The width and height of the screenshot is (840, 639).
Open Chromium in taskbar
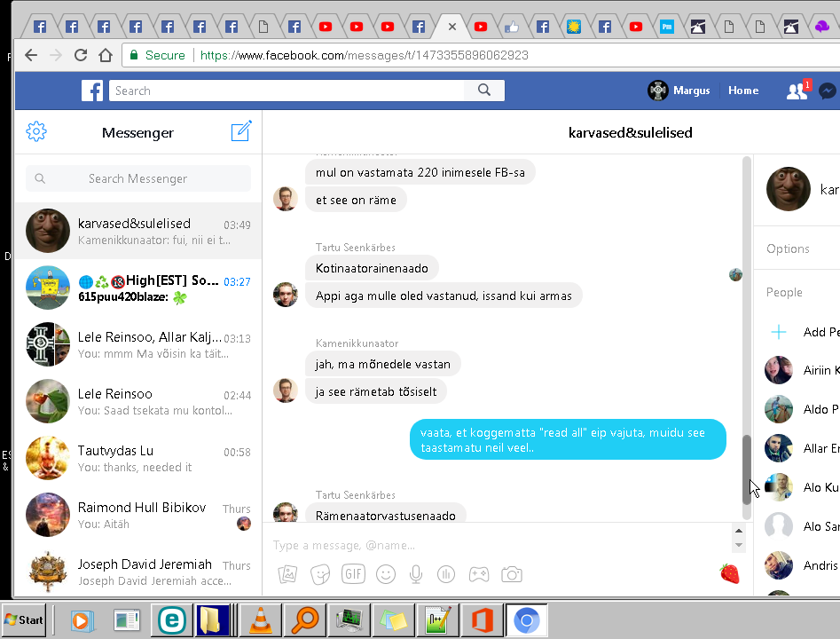pyautogui.click(x=526, y=620)
